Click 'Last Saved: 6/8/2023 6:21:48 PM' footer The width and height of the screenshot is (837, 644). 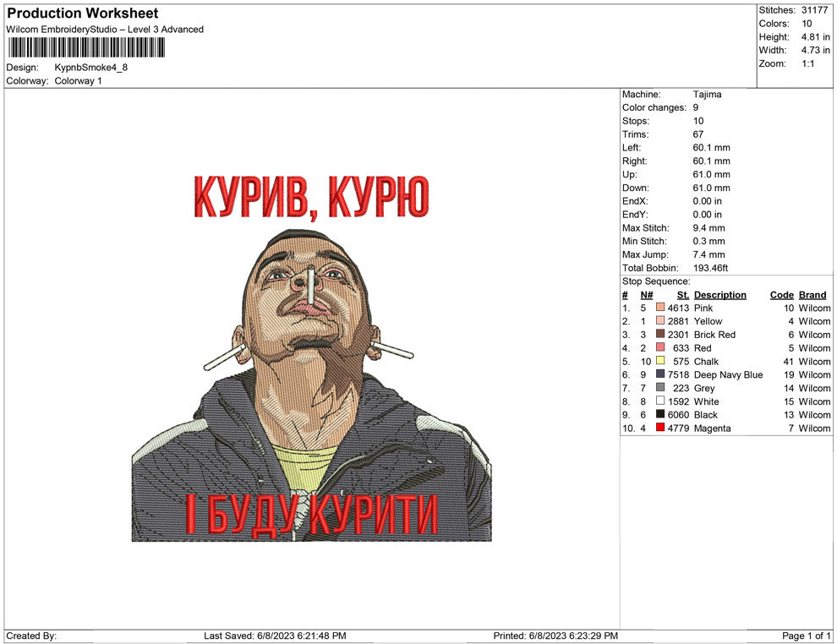pos(275,636)
